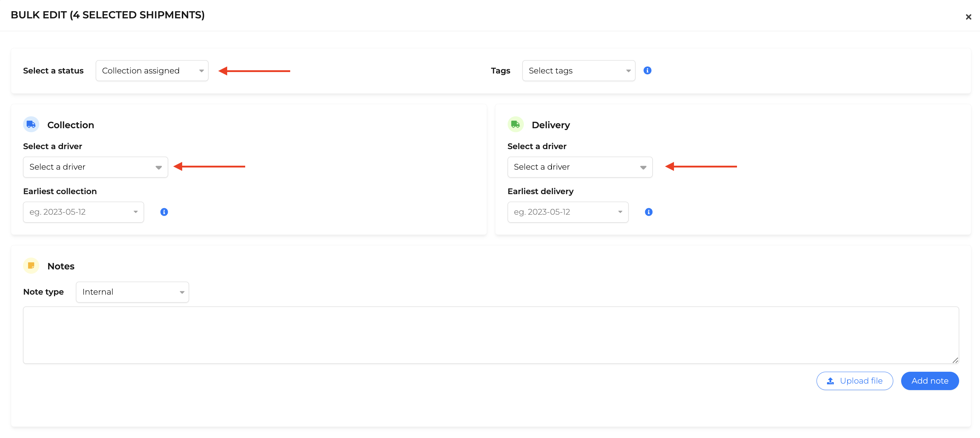Click the upload icon in Upload file button
980x438 pixels.
[x=831, y=381]
